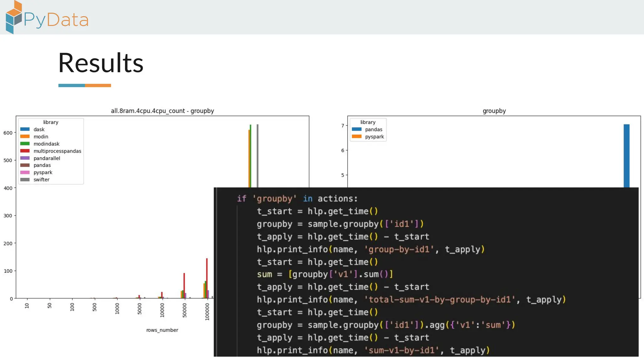Viewport: 644px width, 362px height.
Task: Click the dask blue legend swatch
Action: 25,129
